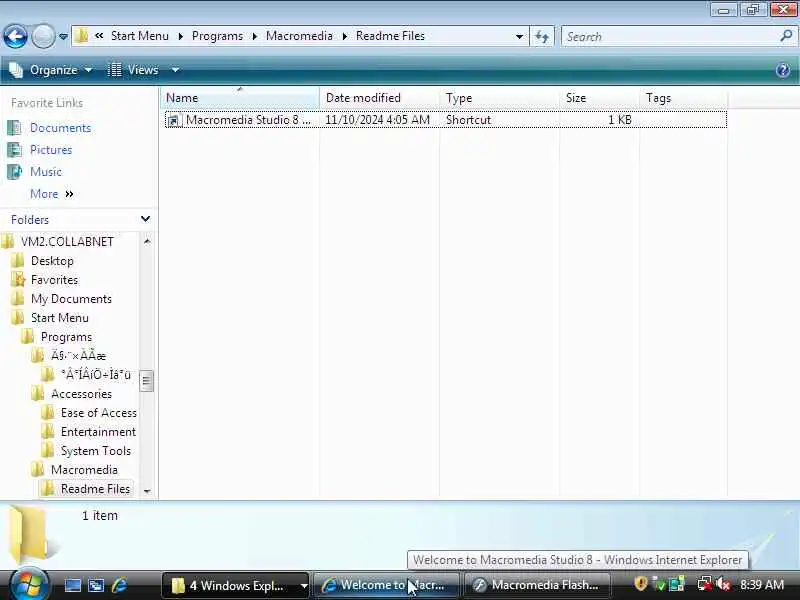
Task: Switch to Welcome to Macromedia taskbar button
Action: (386, 585)
